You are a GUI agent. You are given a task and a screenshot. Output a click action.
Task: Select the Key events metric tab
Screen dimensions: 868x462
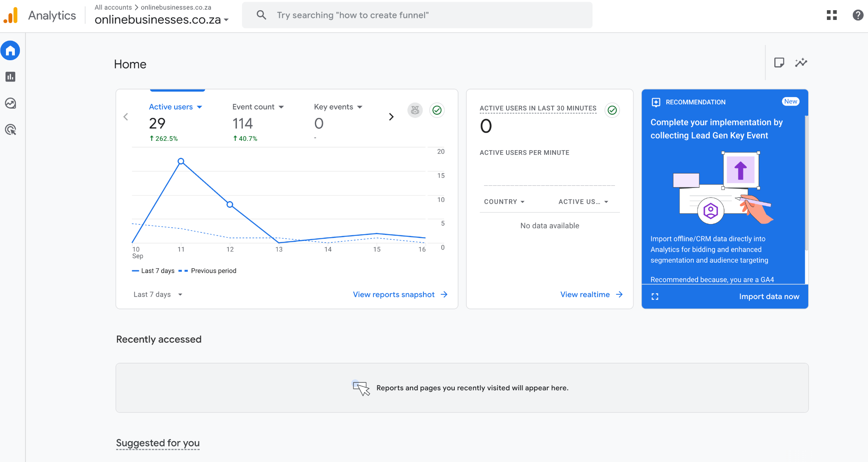(x=338, y=107)
